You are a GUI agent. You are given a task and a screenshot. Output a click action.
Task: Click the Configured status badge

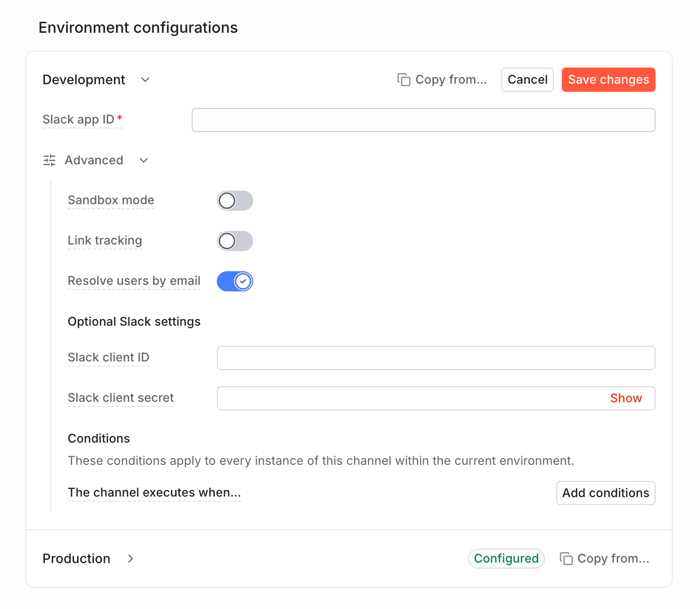(x=506, y=559)
